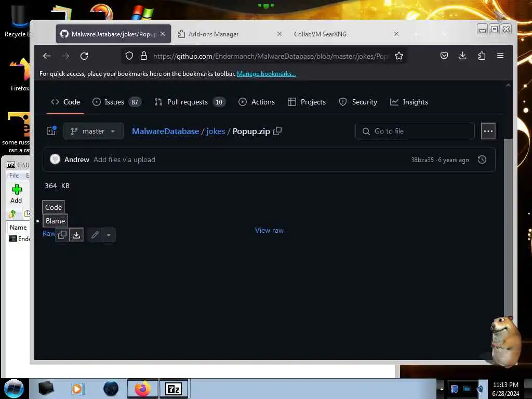532x399 pixels.
Task: Open the Pull requests tab
Action: point(190,102)
